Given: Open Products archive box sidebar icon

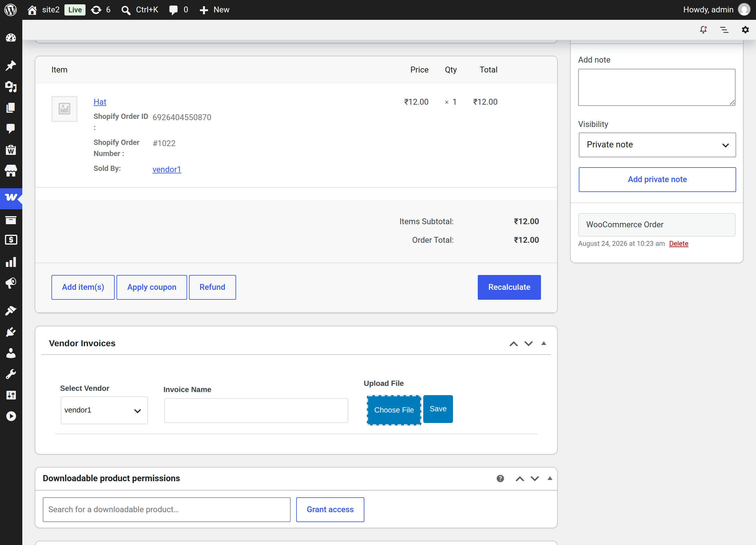Looking at the screenshot, I should coord(11,220).
